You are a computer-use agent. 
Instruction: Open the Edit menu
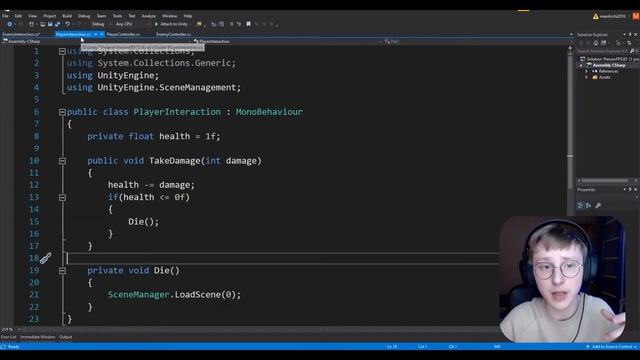pyautogui.click(x=18, y=16)
